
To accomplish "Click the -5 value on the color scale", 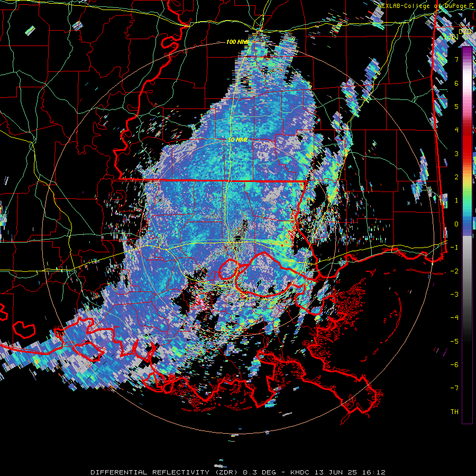I will point(454,341).
